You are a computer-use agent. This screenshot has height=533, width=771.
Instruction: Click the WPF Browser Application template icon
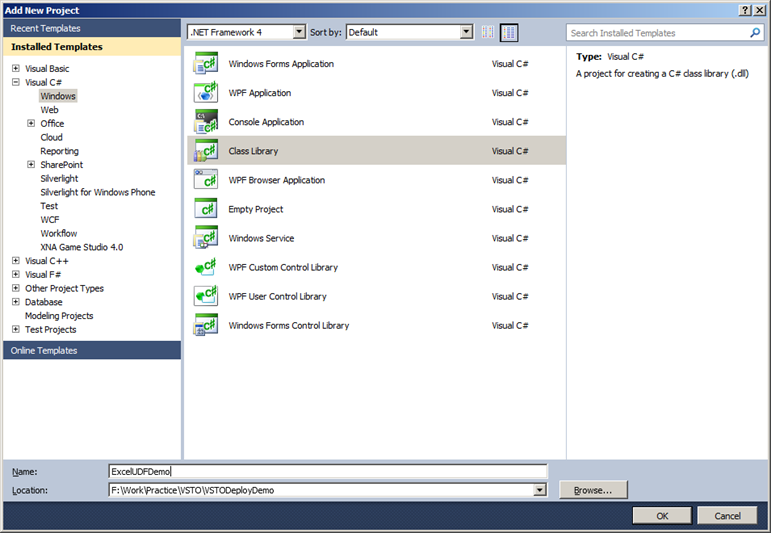tap(206, 180)
